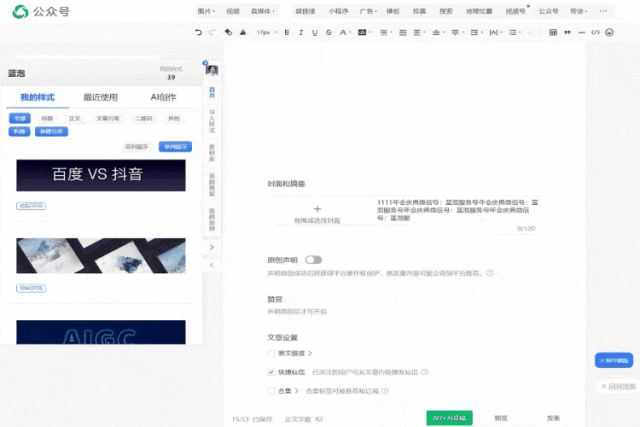Click the green 保存为草稿 button
The height and width of the screenshot is (427, 640).
[449, 418]
